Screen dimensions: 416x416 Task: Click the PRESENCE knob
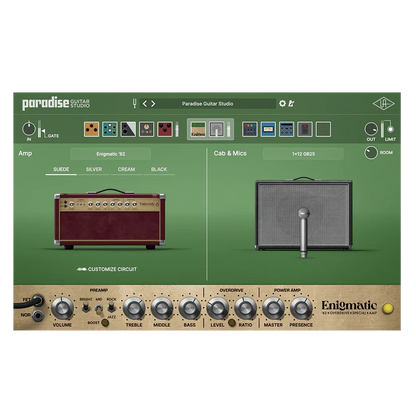click(301, 308)
